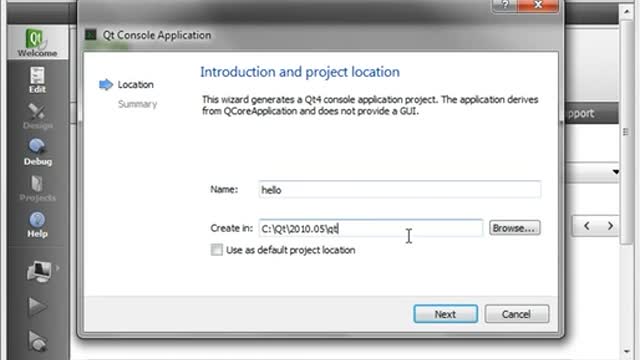Click the dialog help question mark button
This screenshot has width=640, height=360.
[504, 5]
